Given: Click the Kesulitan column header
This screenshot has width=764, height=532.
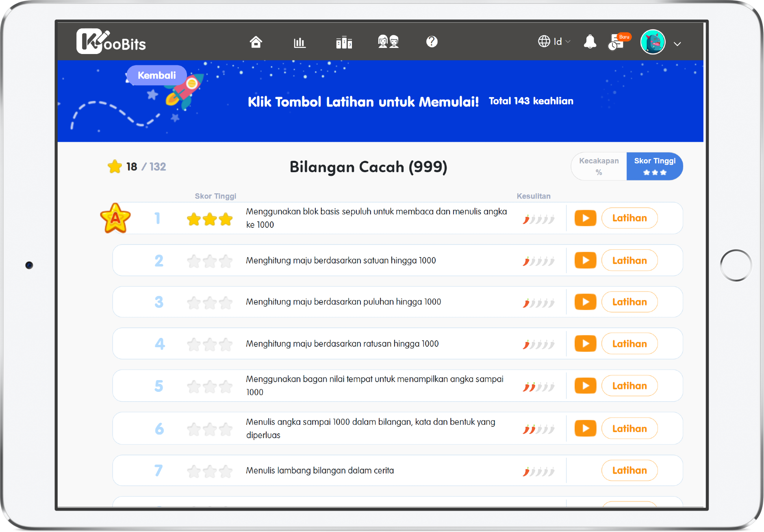Looking at the screenshot, I should pos(534,196).
